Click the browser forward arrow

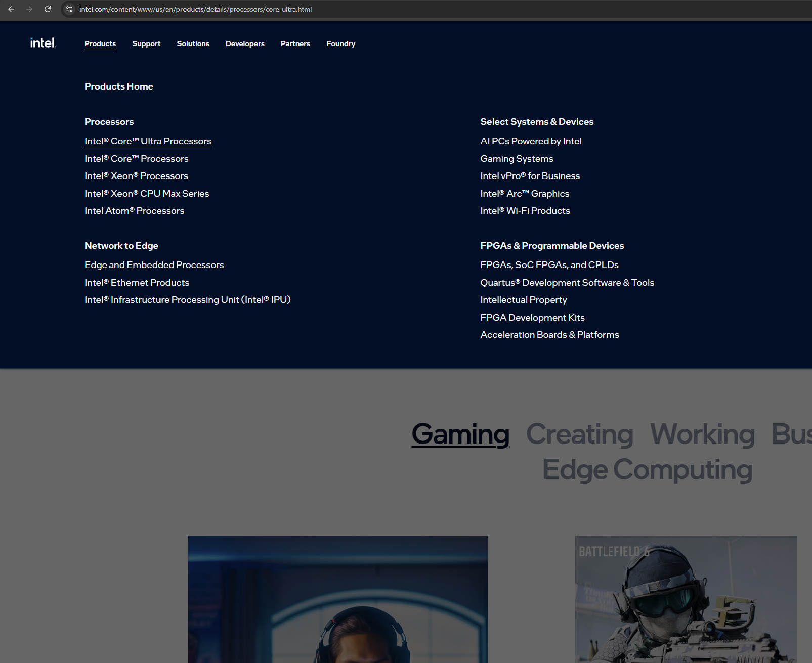coord(29,9)
